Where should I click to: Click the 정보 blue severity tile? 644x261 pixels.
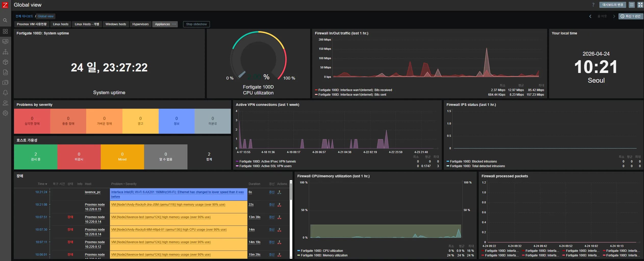point(176,121)
